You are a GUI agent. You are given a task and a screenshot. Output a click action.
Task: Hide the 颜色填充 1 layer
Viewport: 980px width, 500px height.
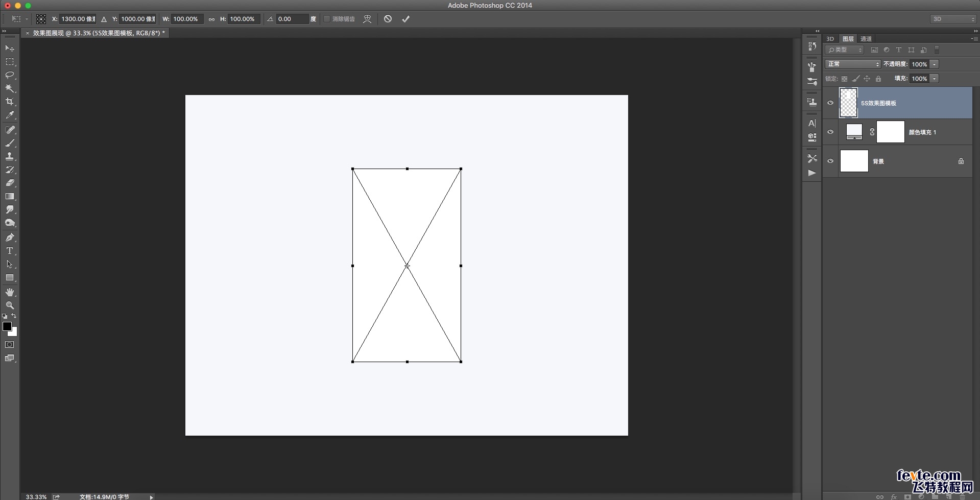point(830,132)
